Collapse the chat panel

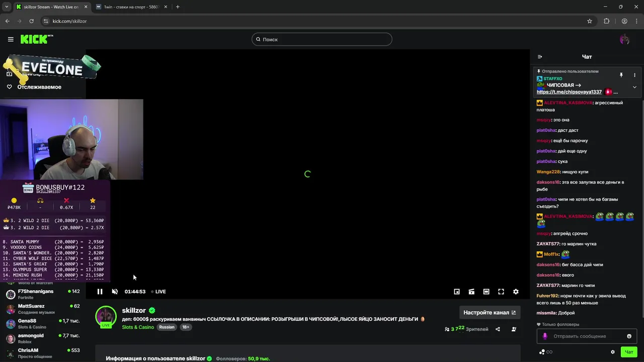coord(540,57)
